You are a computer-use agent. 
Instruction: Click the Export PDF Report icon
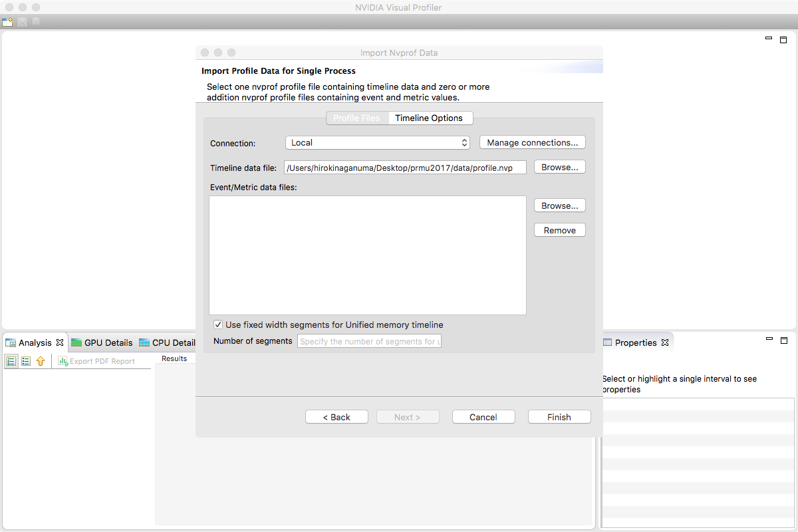(64, 360)
